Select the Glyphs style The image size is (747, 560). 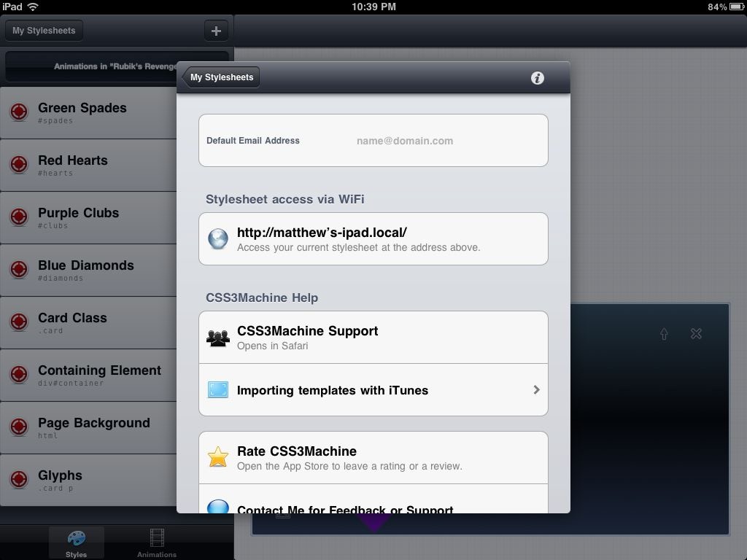88,480
